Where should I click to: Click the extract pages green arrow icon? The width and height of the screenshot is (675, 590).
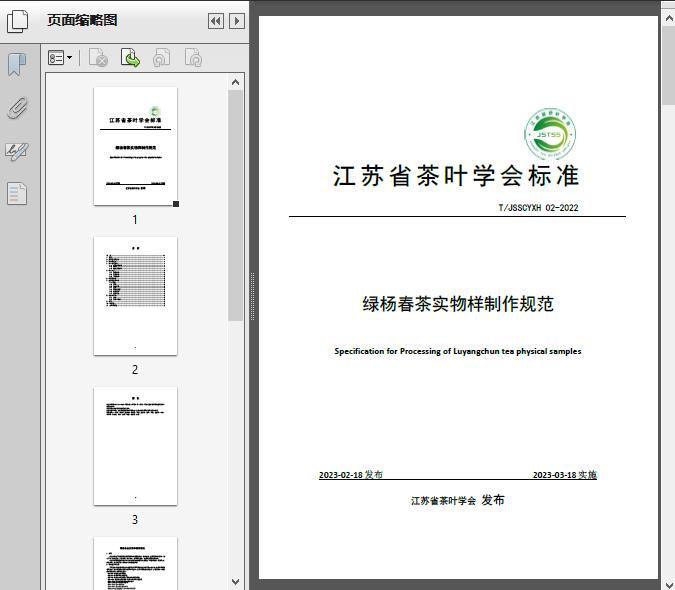click(x=130, y=58)
